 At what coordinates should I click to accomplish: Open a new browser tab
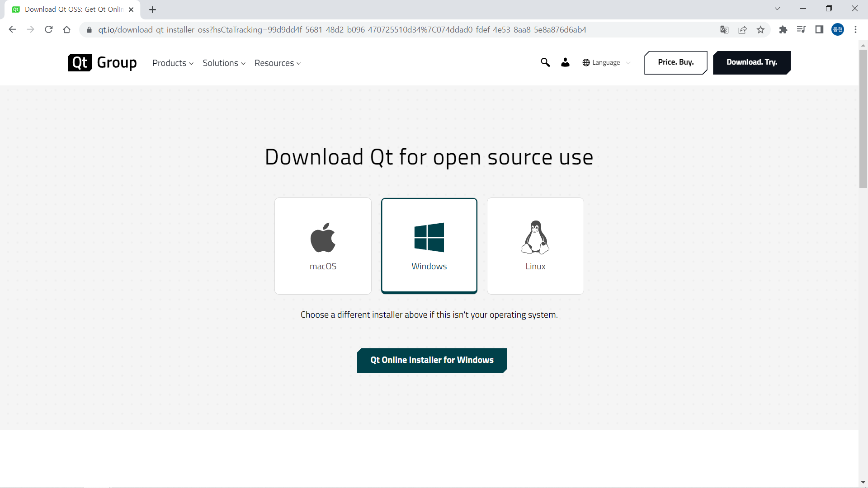153,9
